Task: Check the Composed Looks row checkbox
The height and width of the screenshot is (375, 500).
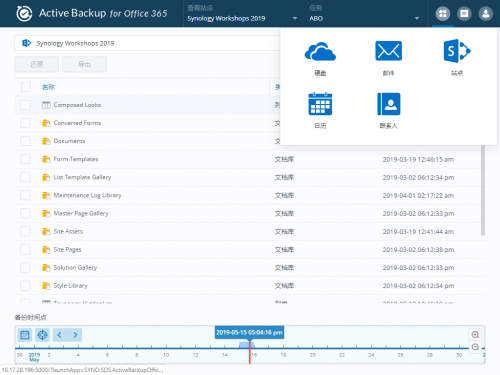Action: [x=25, y=105]
